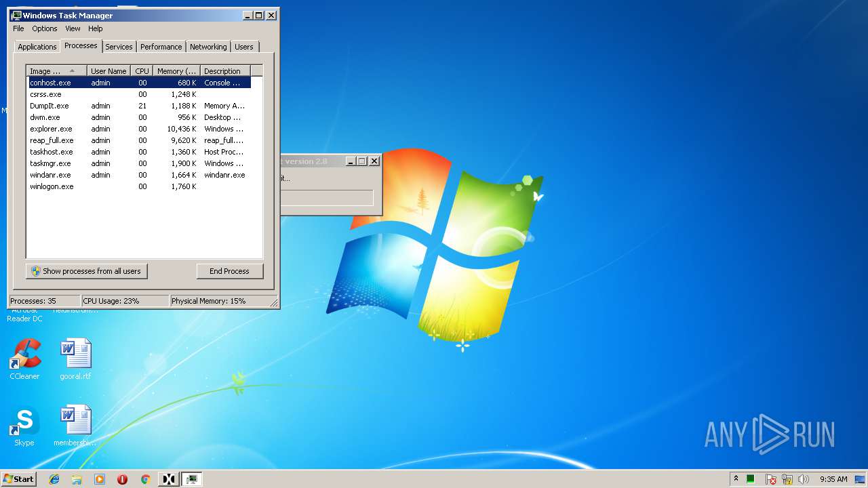Sort by CPU column header
This screenshot has width=868, height=488.
click(142, 71)
